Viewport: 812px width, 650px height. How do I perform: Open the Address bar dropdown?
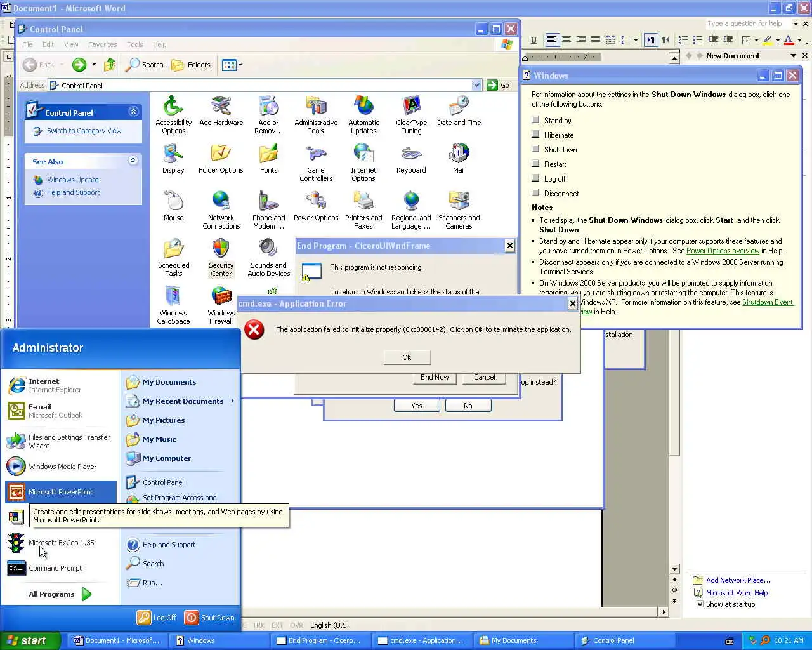click(476, 85)
